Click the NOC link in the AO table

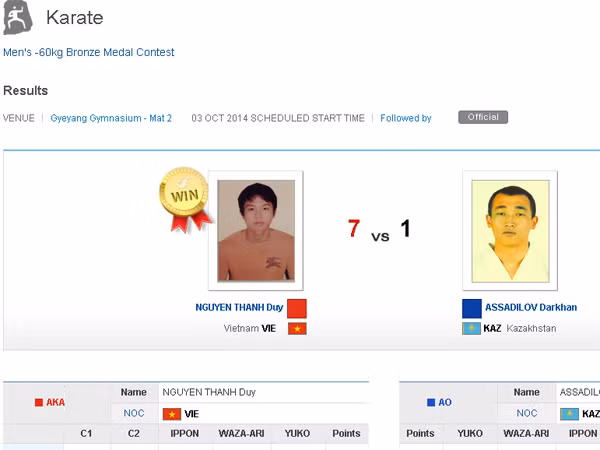pos(527,413)
